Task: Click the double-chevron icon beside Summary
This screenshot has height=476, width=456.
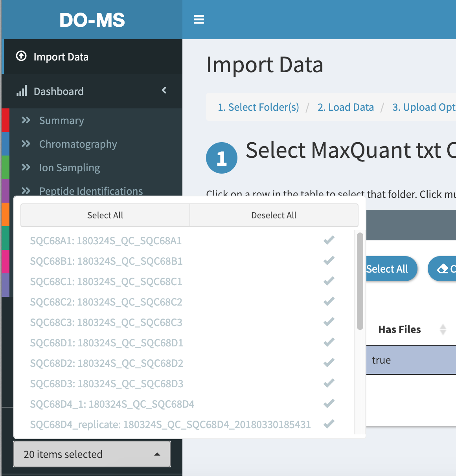Action: [26, 120]
